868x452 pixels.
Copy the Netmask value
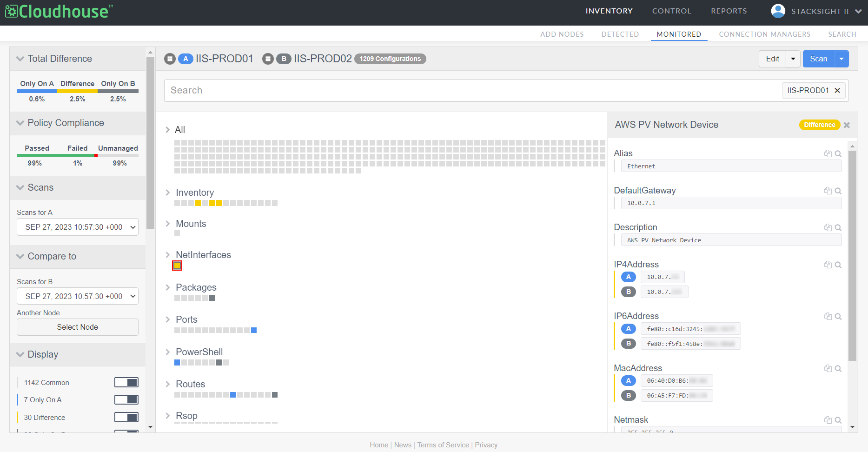(828, 420)
